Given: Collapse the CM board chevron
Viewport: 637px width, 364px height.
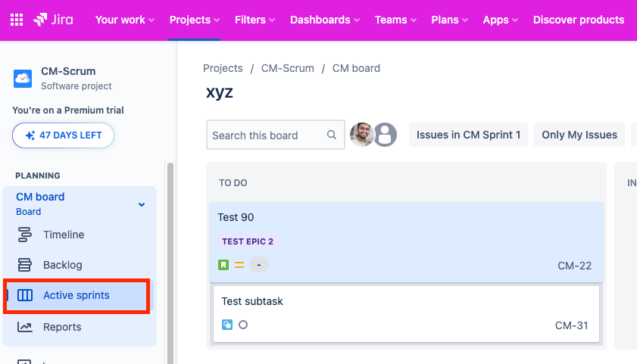Looking at the screenshot, I should [141, 204].
